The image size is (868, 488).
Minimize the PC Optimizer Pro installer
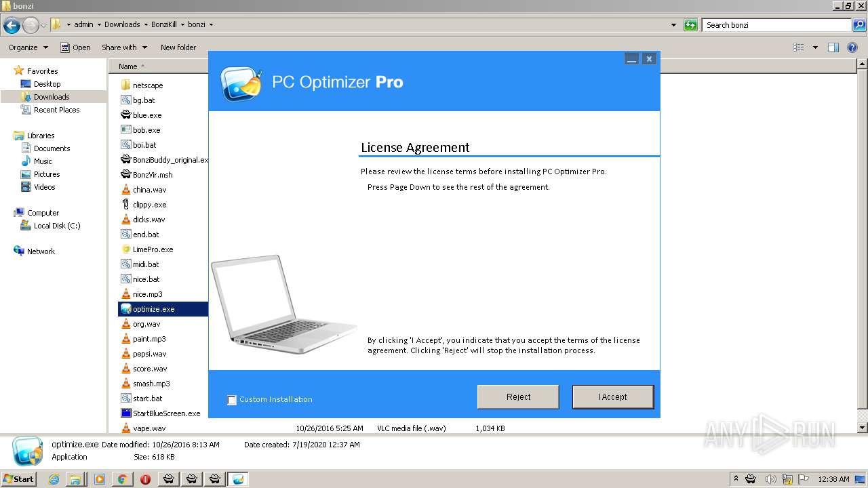[632, 59]
